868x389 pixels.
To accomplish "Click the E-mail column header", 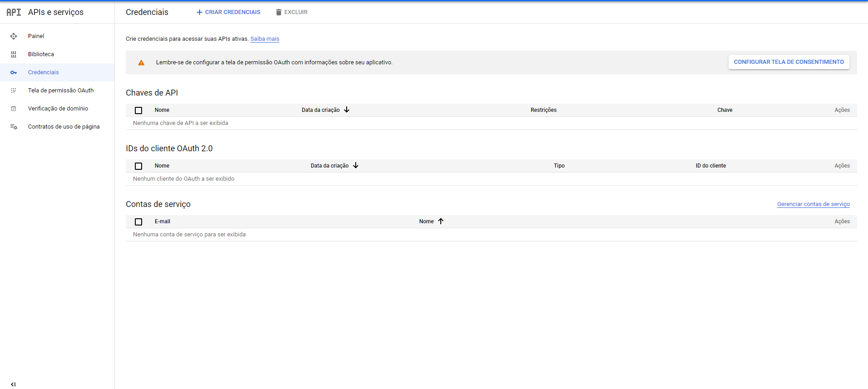I will pos(162,221).
